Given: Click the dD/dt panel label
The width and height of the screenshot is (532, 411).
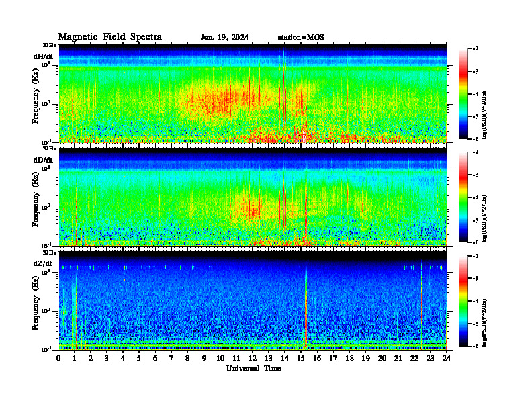Looking at the screenshot, I should (x=43, y=160).
